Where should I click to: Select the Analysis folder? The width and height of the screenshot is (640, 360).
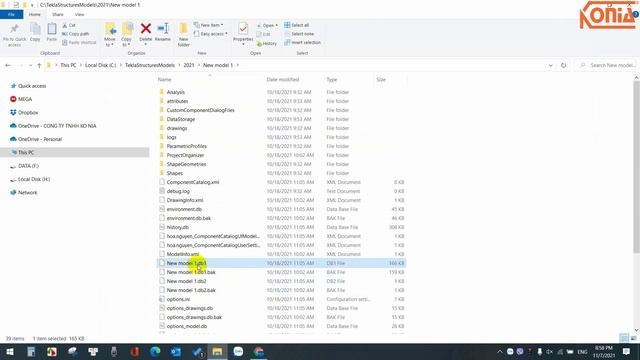tap(176, 92)
